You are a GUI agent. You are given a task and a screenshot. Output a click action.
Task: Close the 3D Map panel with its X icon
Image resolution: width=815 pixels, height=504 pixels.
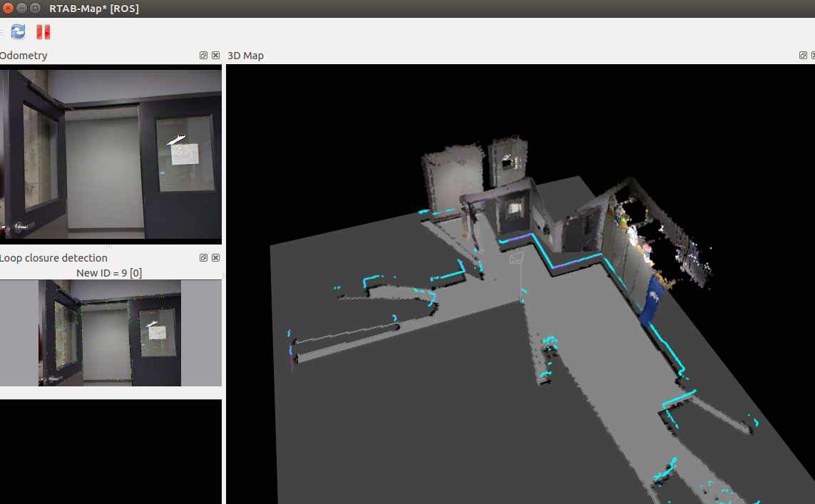click(813, 55)
